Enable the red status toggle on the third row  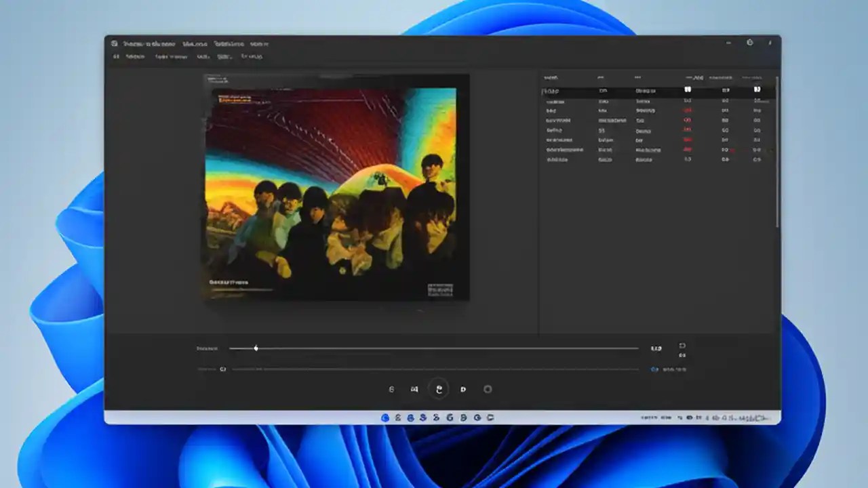pyautogui.click(x=688, y=110)
